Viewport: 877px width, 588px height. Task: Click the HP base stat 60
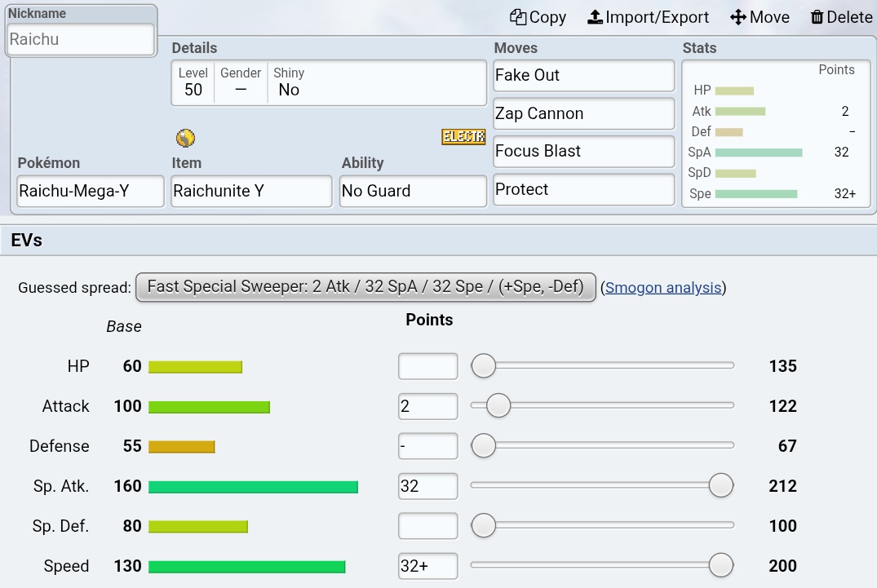[132, 366]
